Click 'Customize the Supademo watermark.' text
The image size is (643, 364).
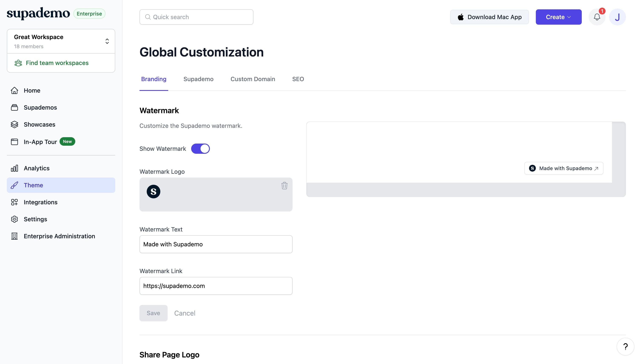pos(191,126)
